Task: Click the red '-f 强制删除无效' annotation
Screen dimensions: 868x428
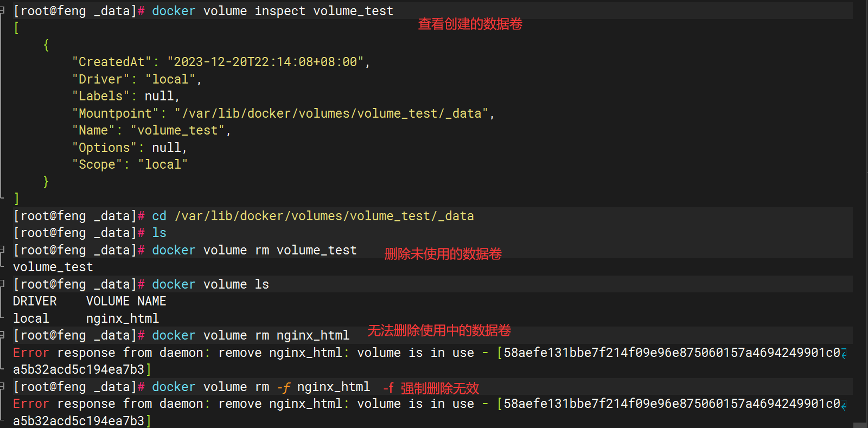Action: tap(431, 388)
